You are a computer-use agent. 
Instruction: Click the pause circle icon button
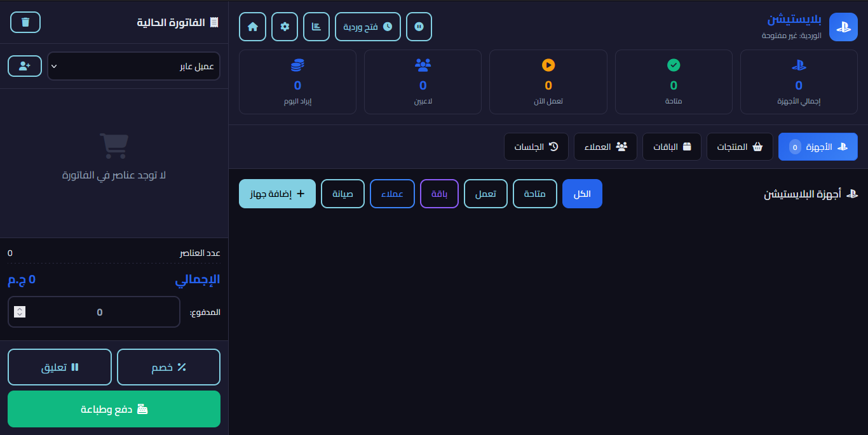coord(419,27)
